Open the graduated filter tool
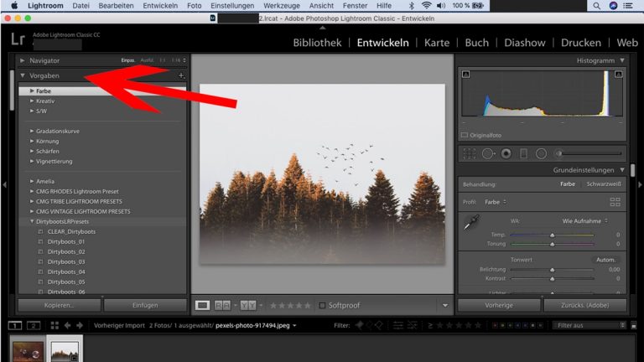This screenshot has width=644, height=362. [x=523, y=153]
